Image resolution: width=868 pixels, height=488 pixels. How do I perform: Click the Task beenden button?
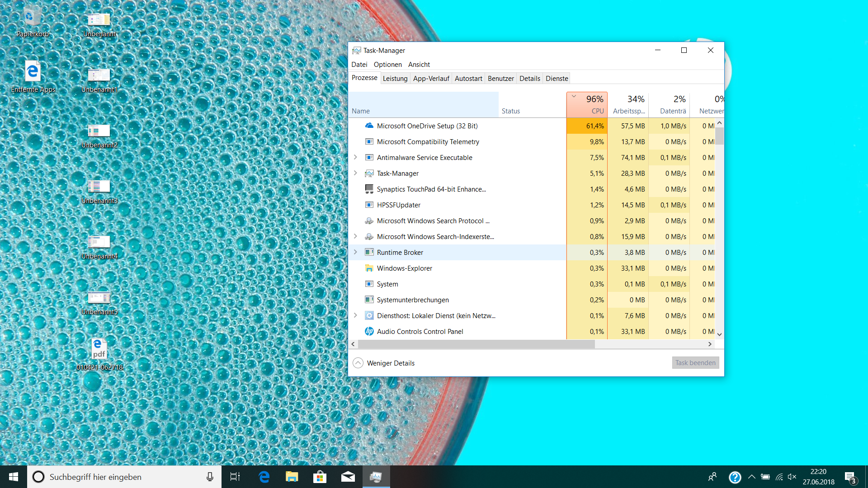click(x=695, y=363)
